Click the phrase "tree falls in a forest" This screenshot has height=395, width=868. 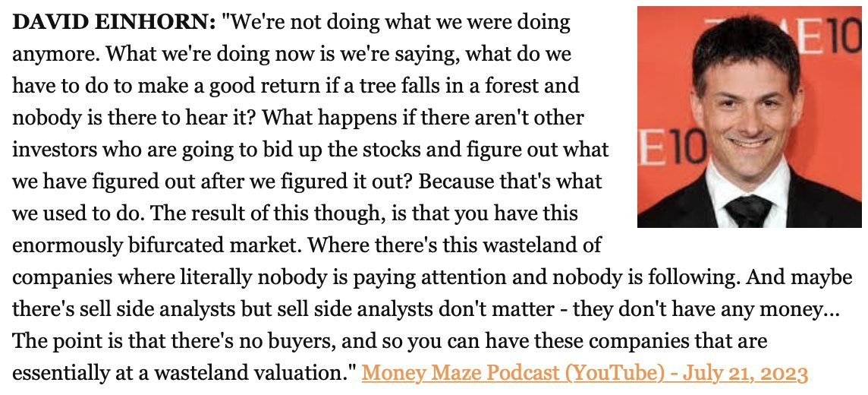(481, 86)
